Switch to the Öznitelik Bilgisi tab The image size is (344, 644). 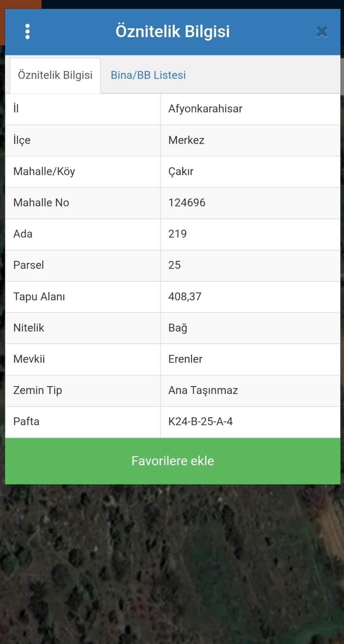[x=55, y=75]
